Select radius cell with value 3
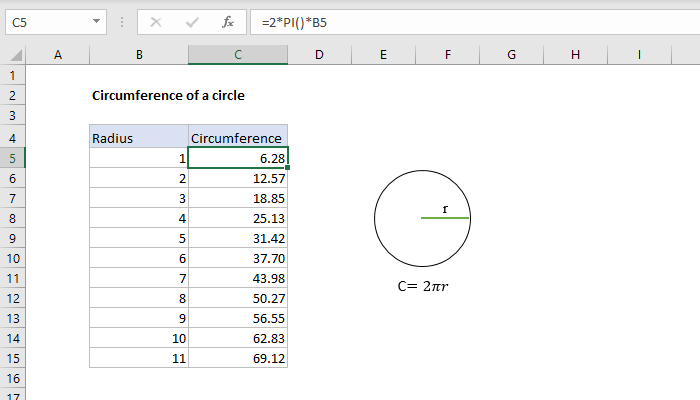This screenshot has width=700, height=400. click(x=139, y=198)
